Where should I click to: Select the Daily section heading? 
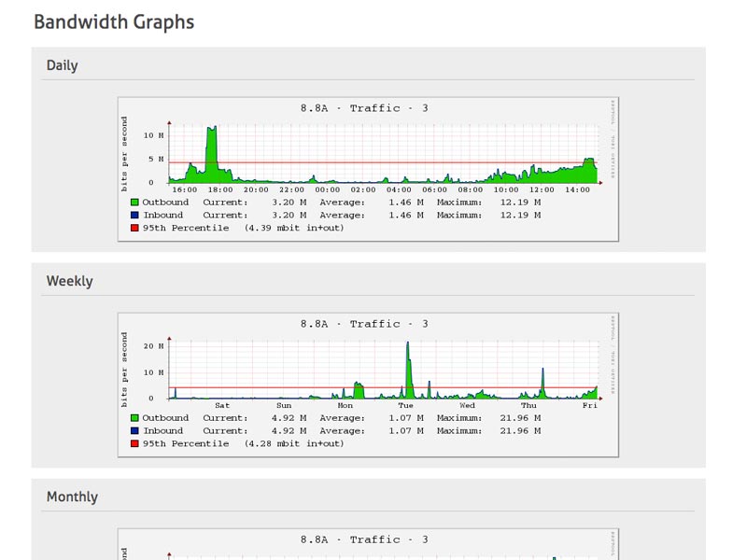(62, 65)
